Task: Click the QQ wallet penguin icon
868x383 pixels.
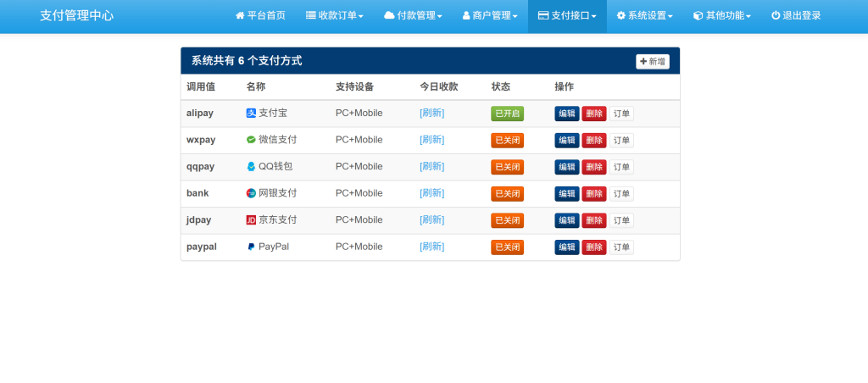Action: (251, 167)
